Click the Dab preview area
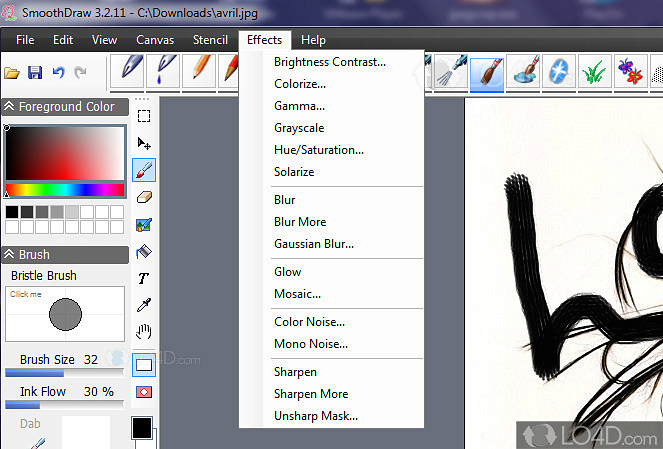Screen dimensions: 663x449 click(x=86, y=432)
